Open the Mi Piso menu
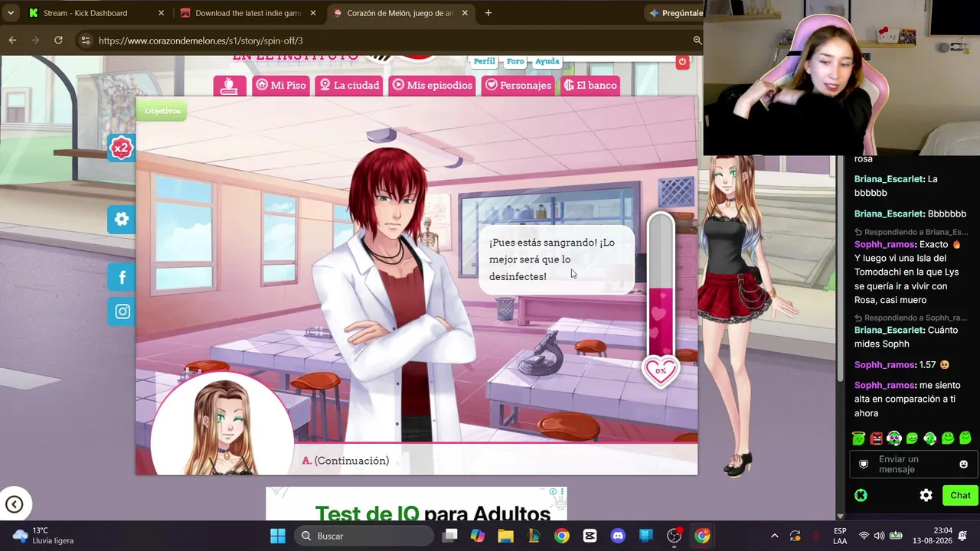 coord(281,86)
